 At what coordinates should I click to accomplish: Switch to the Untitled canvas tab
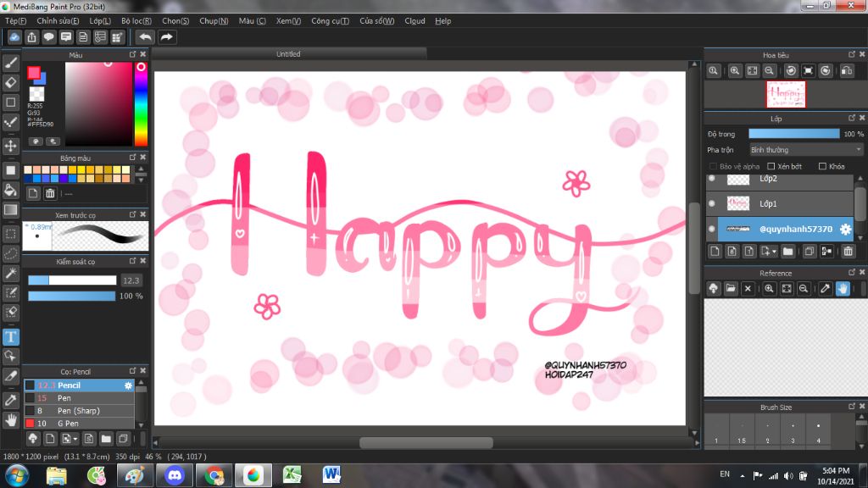click(288, 53)
